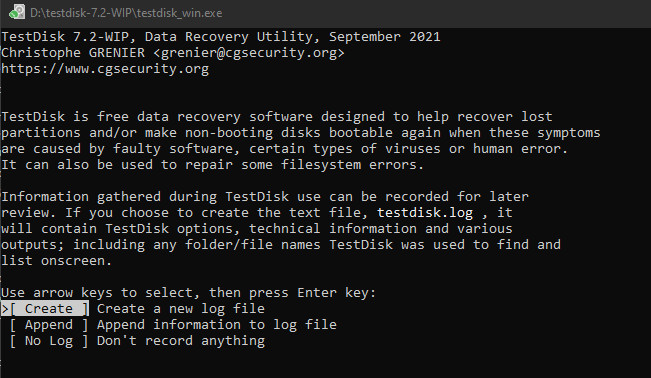This screenshot has width=651, height=378.
Task: Choose the Append log option
Action: pyautogui.click(x=49, y=325)
